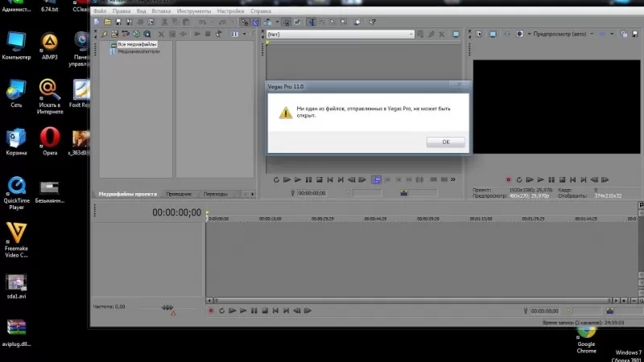Viewport: 644px width, 362px height.
Task: Open the Вставка menu
Action: pos(161,11)
